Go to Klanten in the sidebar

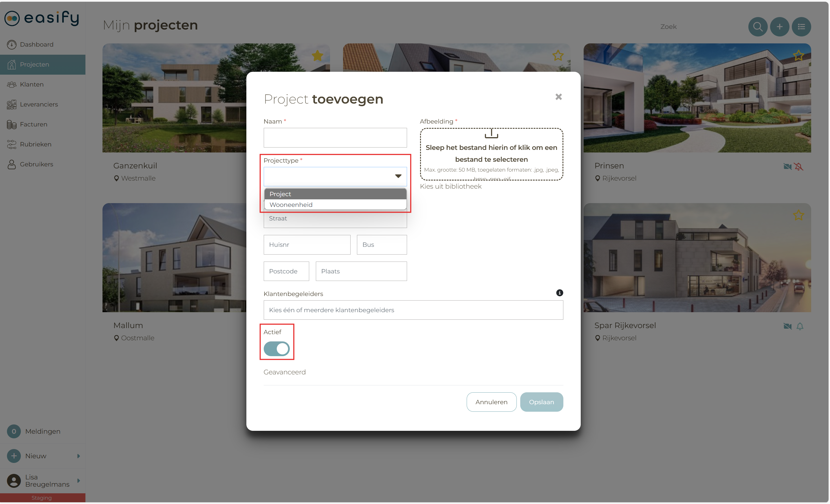point(43,84)
